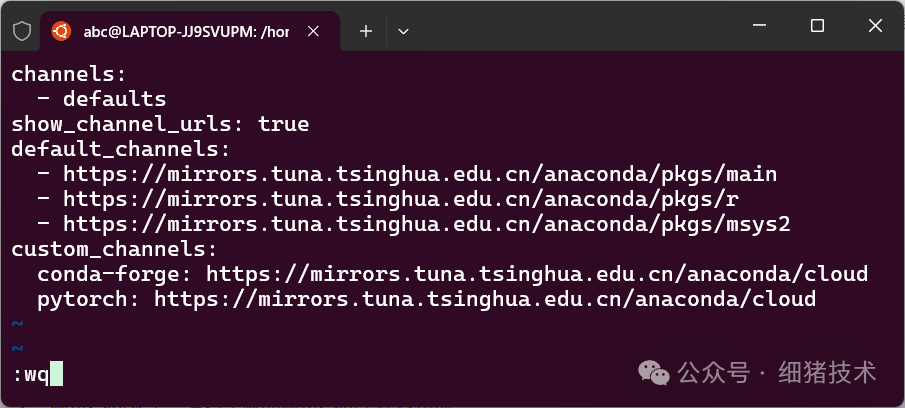Maximize the terminal window
The height and width of the screenshot is (408, 905).
(817, 25)
